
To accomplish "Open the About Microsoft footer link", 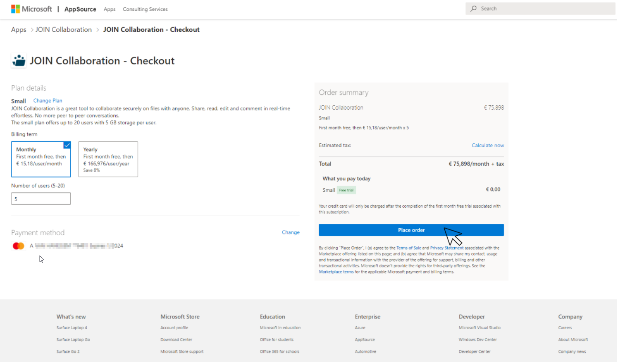I will [573, 340].
